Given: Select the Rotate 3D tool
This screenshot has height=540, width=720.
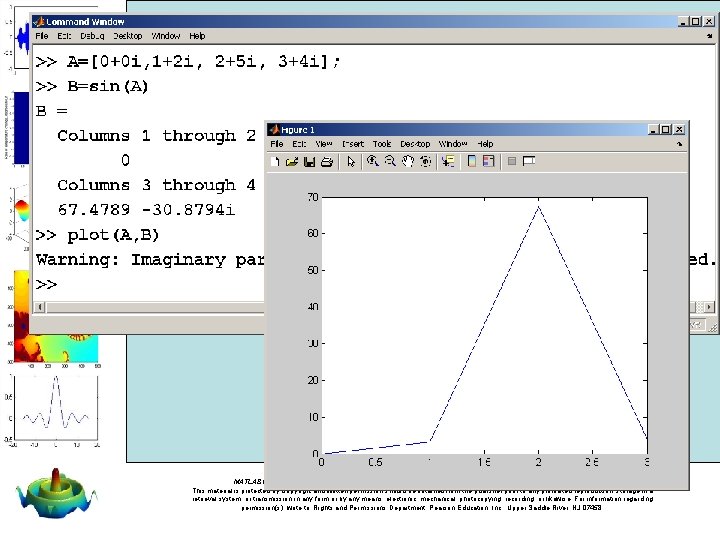Looking at the screenshot, I should pyautogui.click(x=426, y=161).
